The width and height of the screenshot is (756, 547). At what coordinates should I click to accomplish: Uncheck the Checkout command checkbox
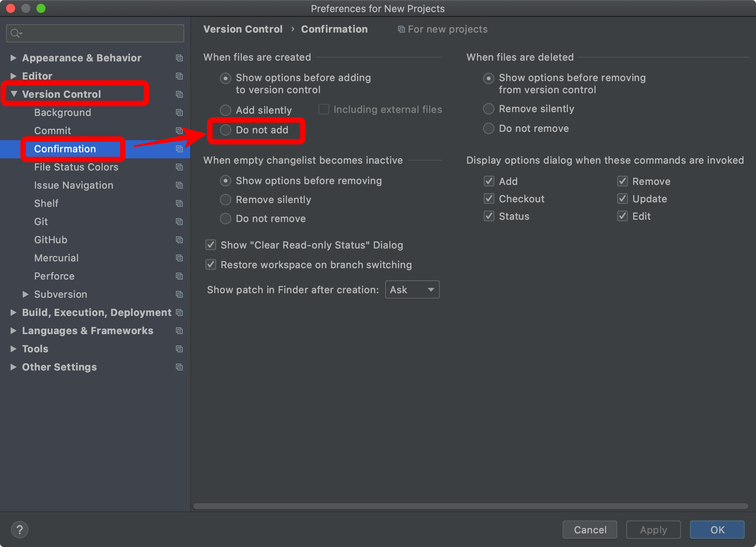click(489, 198)
